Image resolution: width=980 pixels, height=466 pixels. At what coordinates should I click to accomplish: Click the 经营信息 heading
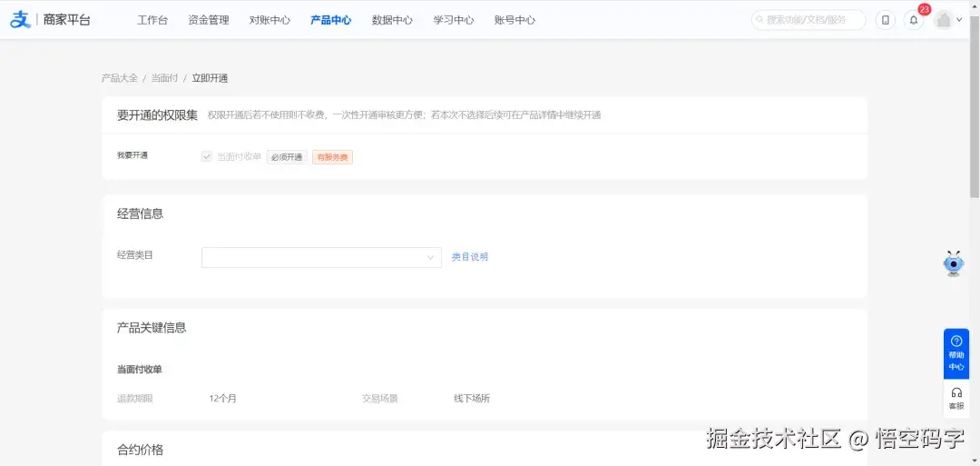[140, 213]
